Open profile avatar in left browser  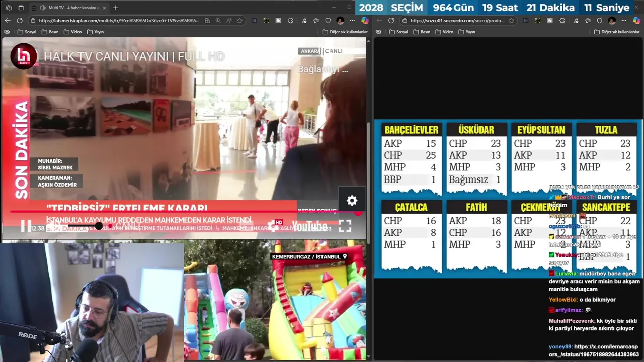coord(340,21)
